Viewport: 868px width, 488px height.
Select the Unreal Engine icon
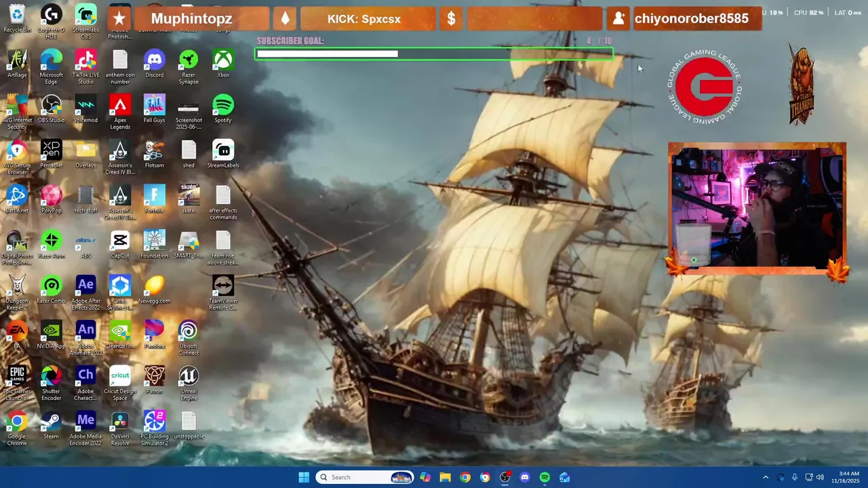tap(189, 383)
